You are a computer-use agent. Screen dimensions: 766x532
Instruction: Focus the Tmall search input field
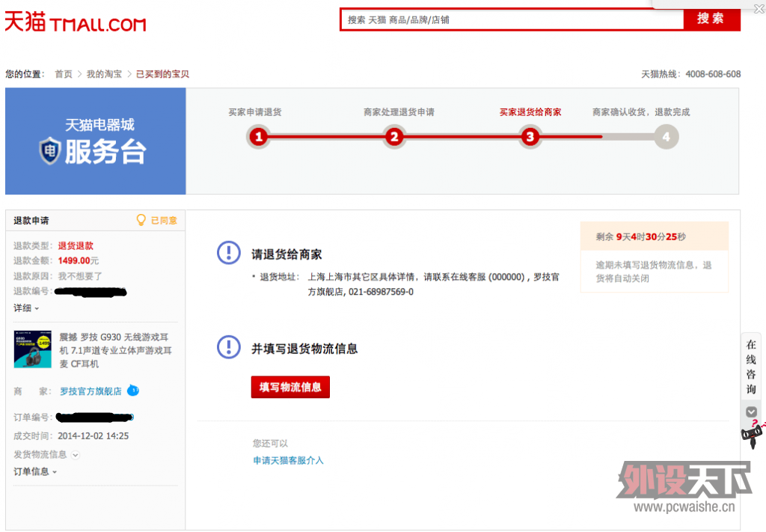click(512, 19)
